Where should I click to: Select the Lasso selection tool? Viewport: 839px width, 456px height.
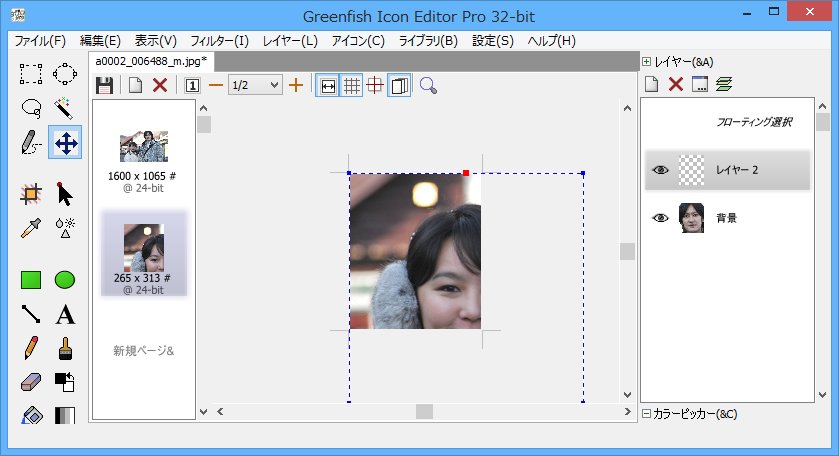(x=31, y=108)
